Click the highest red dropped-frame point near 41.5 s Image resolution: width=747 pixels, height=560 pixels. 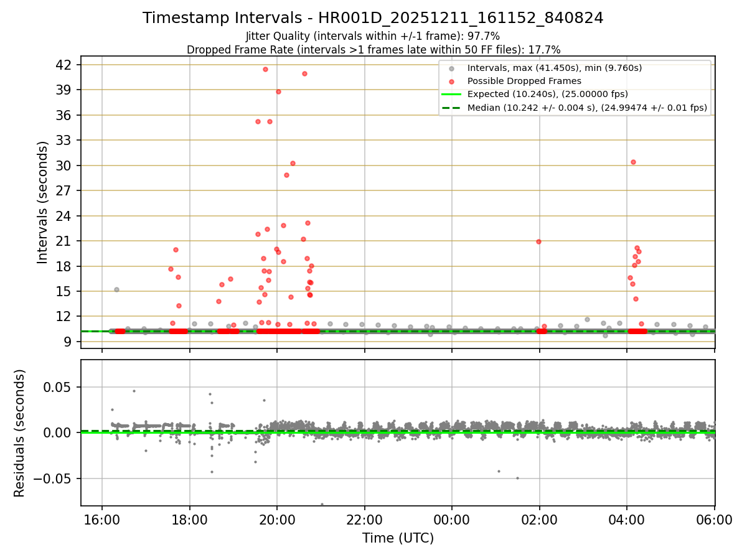tap(265, 69)
